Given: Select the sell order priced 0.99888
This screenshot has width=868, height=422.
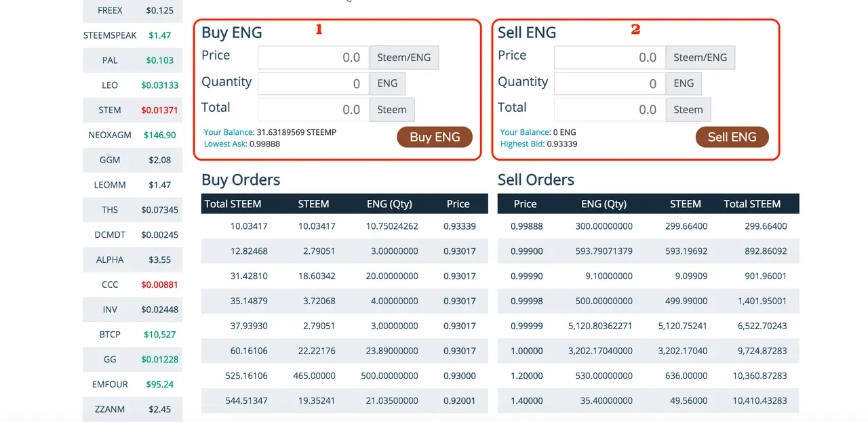Looking at the screenshot, I should tap(648, 226).
